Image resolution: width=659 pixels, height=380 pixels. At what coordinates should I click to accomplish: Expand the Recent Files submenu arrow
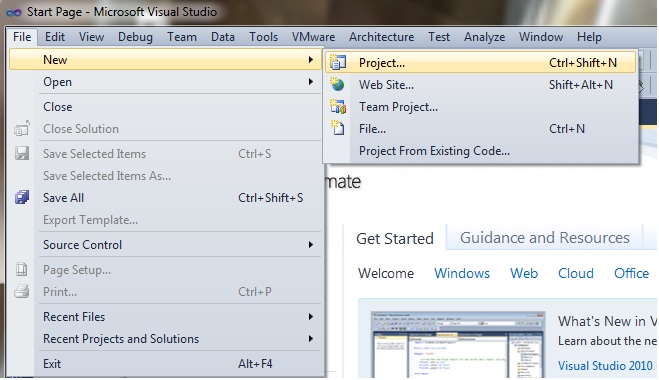point(311,317)
